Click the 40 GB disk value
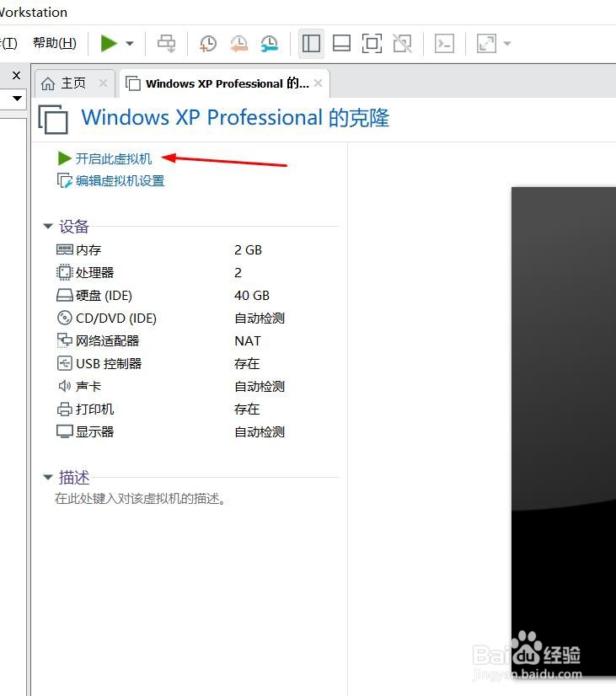This screenshot has height=696, width=616. coord(252,295)
